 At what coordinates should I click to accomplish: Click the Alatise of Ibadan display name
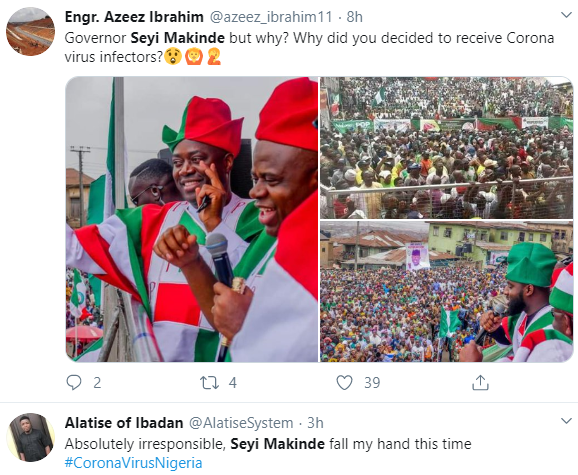click(124, 423)
